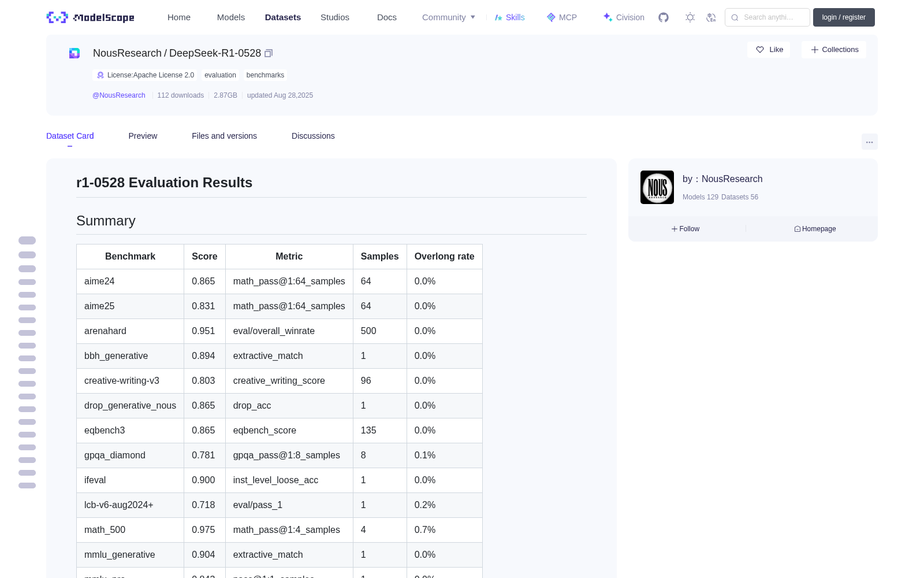Open the NousResearch Homepage link
Image resolution: width=924 pixels, height=578 pixels.
[815, 229]
